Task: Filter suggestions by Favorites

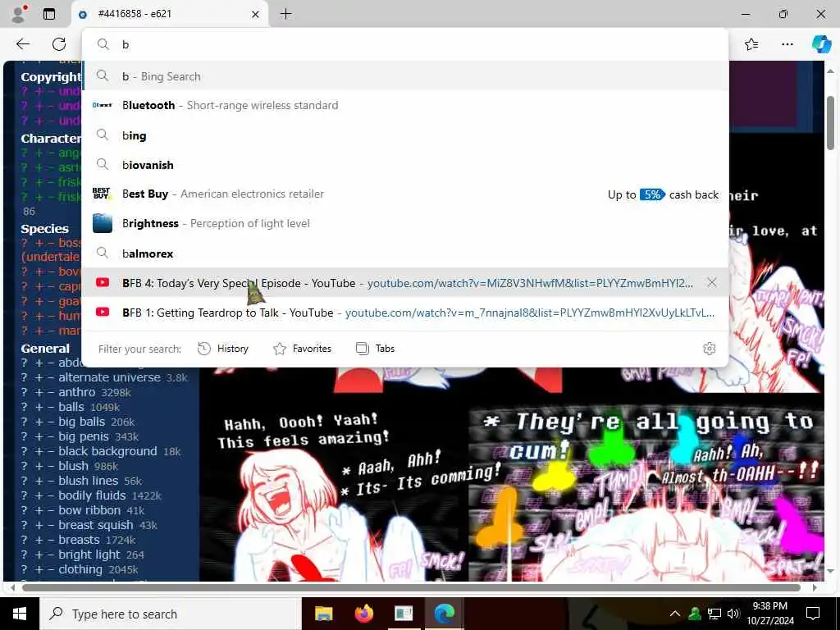Action: pos(302,349)
